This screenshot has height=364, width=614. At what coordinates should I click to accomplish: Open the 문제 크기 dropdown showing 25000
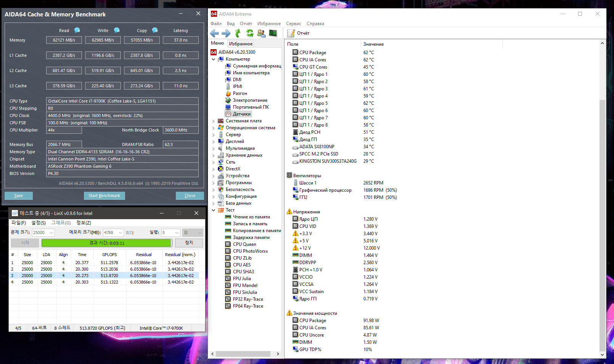(43, 233)
